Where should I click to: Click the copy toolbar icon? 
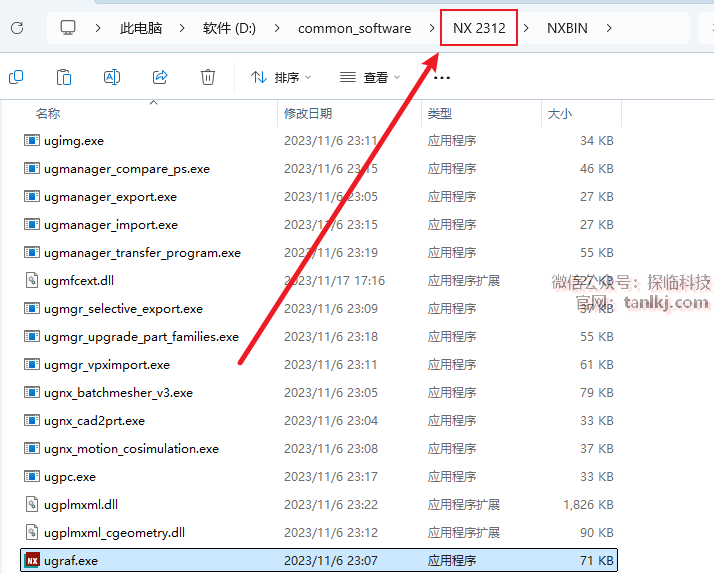[x=16, y=77]
